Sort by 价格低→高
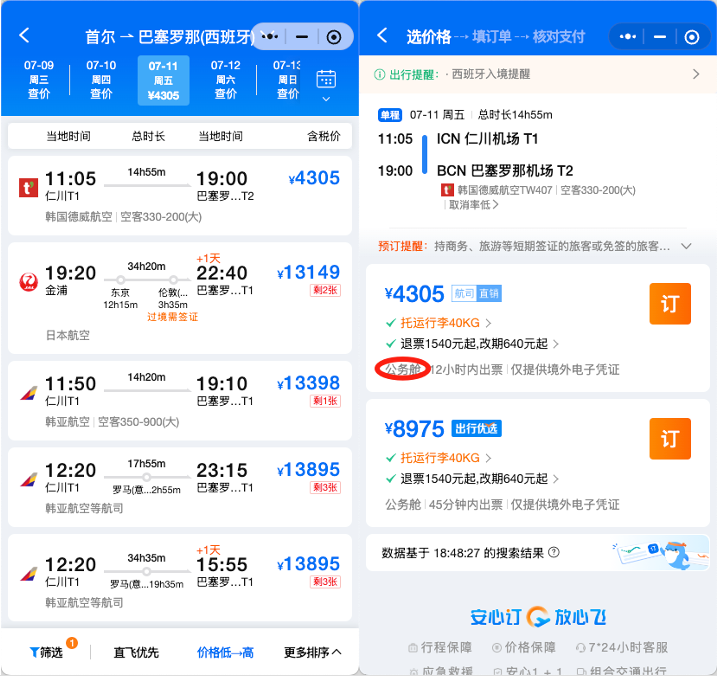Screen dimensions: 717x676 point(225,652)
